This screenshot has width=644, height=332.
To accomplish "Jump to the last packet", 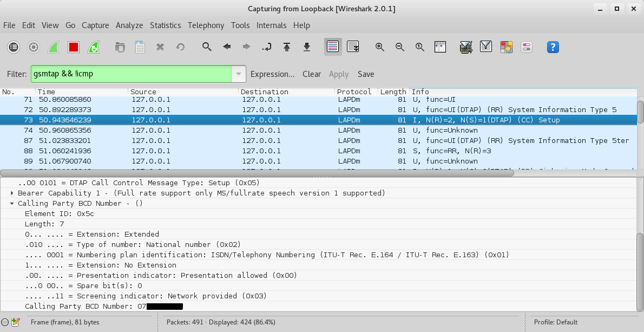I will pos(307,47).
